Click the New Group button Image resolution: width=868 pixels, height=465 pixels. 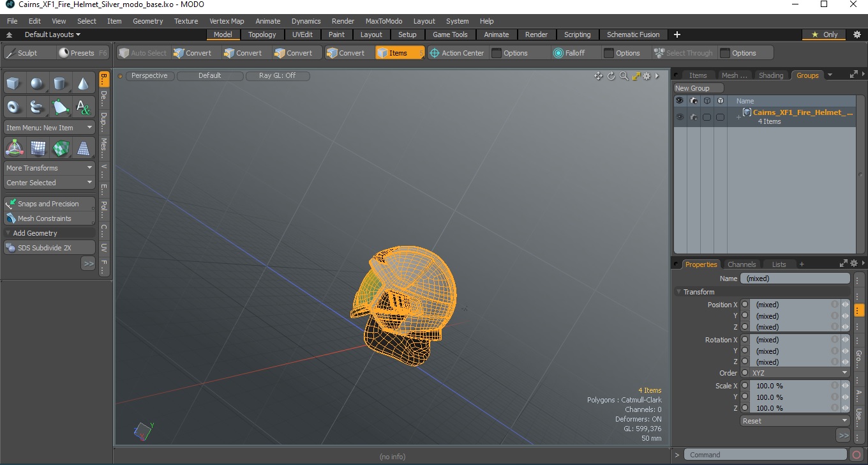[x=699, y=88]
